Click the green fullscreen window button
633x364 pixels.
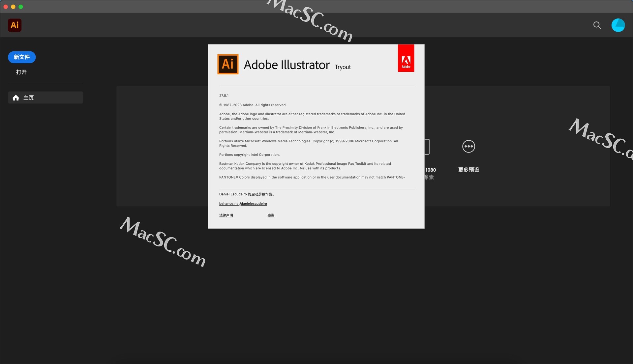click(21, 7)
